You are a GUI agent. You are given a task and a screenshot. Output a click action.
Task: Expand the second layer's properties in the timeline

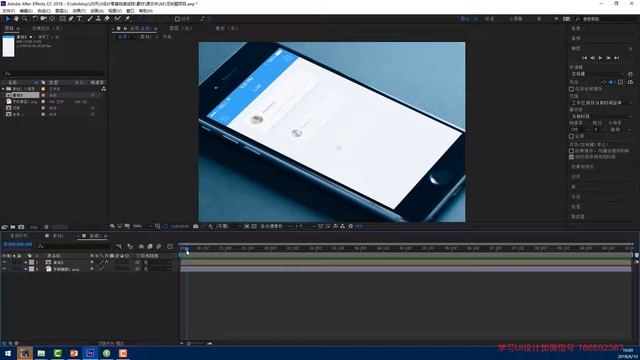[x=26, y=269]
